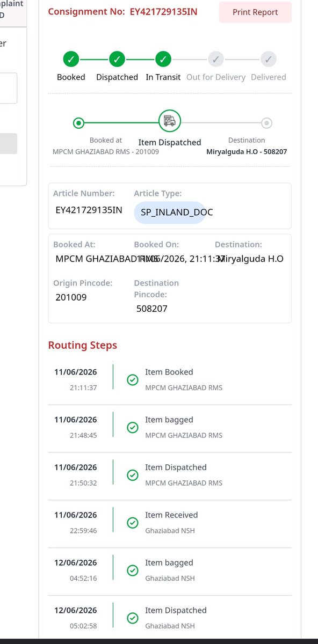
Task: Click the 'Item Received' routing step text
Action: click(x=171, y=515)
